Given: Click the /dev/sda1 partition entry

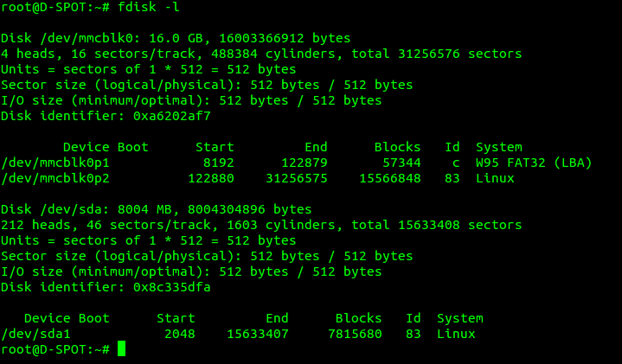Looking at the screenshot, I should pos(238,334).
